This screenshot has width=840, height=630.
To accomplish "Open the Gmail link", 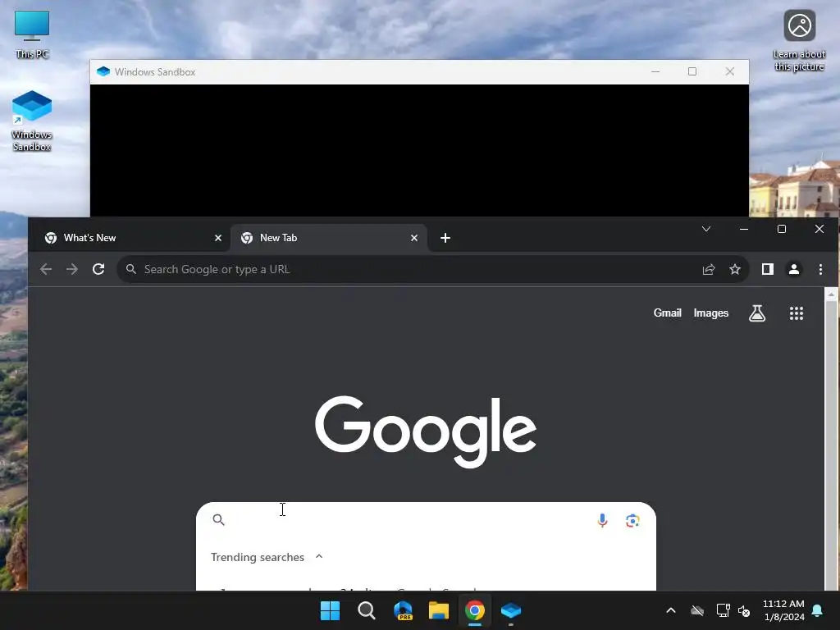I will point(667,313).
